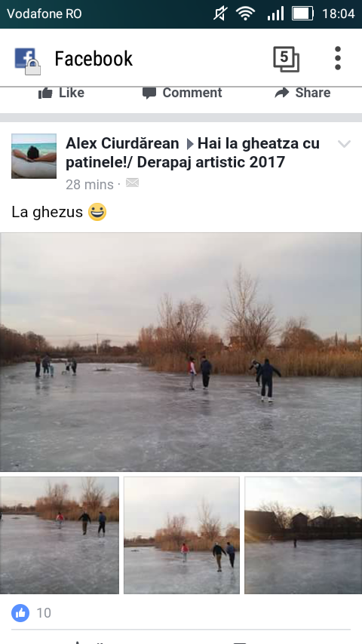
Task: Open Alex Ciurdărean's profile picture
Action: coord(34,155)
